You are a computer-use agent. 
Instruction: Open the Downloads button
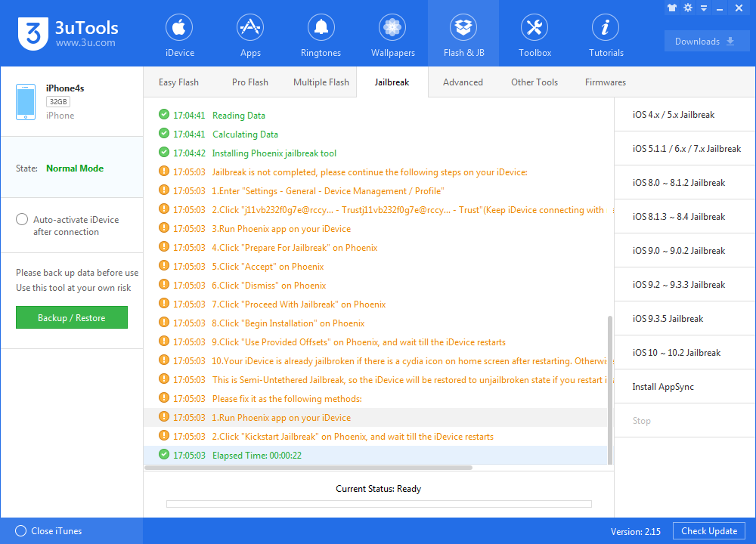pos(706,42)
